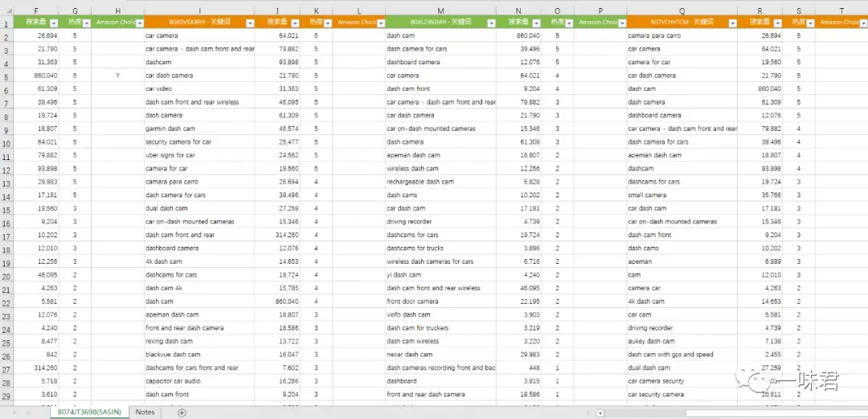Select column T by its header letter
The width and height of the screenshot is (868, 419).
coord(841,10)
